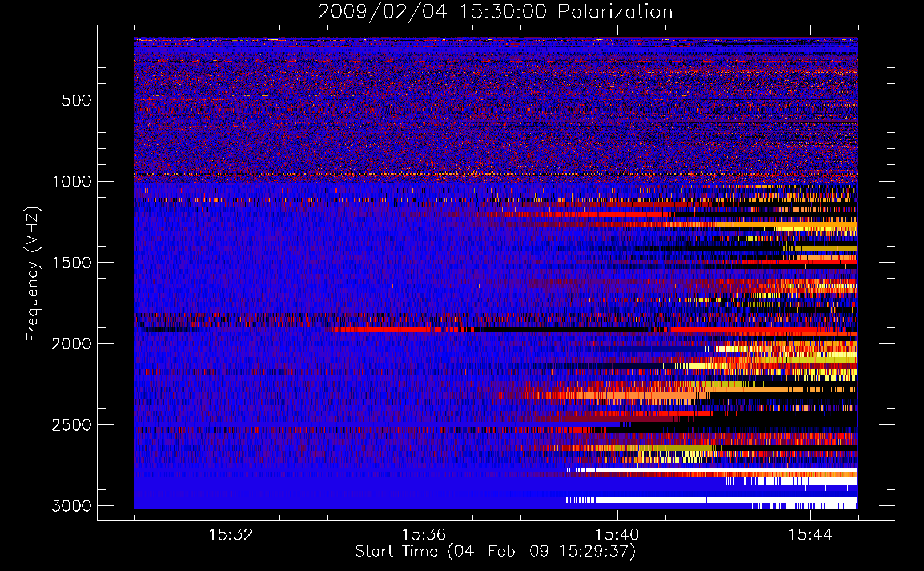Click the 15:40 time tick label

click(617, 535)
